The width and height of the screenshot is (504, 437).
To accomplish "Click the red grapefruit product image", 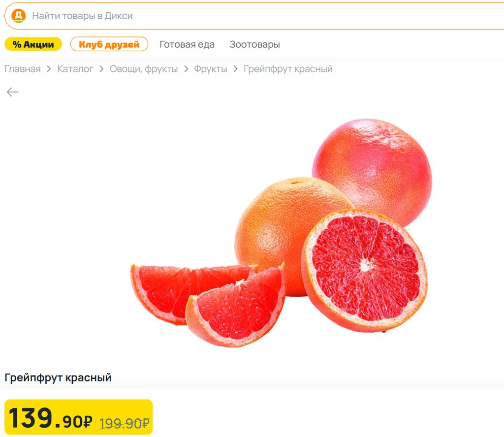I will pyautogui.click(x=281, y=233).
